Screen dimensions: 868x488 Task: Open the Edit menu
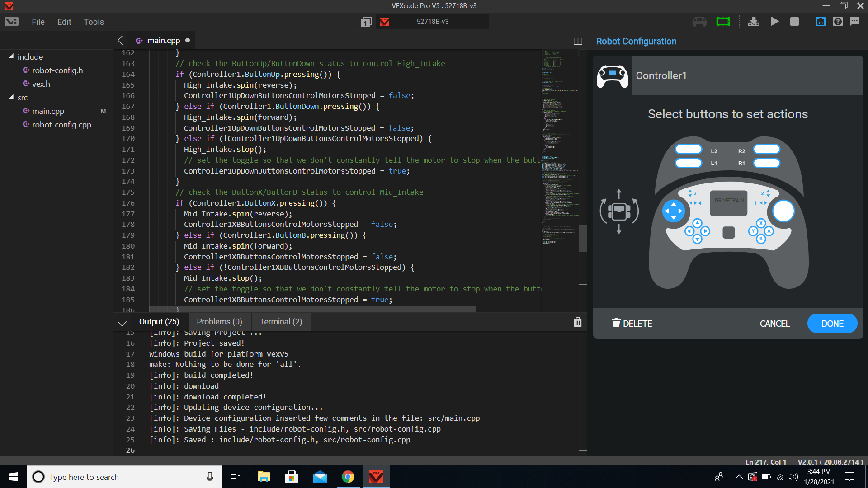64,22
